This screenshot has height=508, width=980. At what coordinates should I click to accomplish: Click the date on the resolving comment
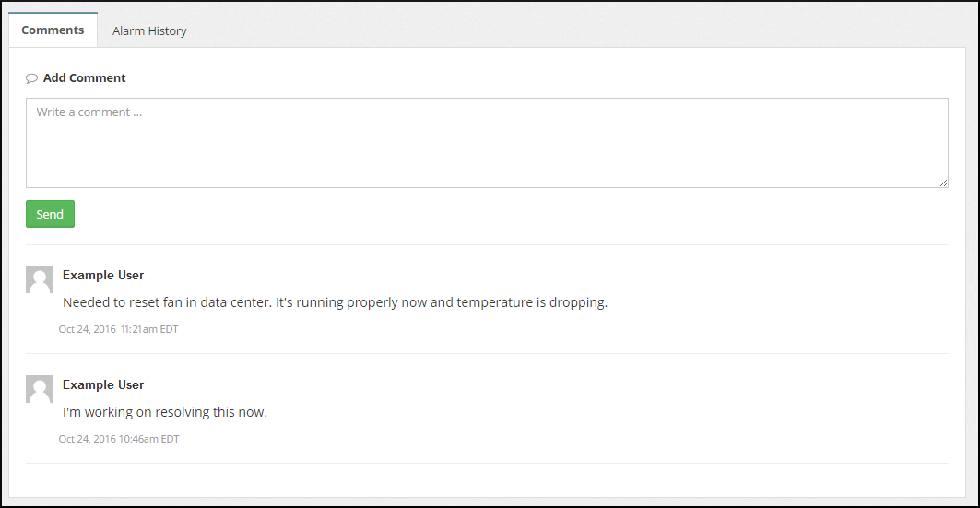click(87, 439)
